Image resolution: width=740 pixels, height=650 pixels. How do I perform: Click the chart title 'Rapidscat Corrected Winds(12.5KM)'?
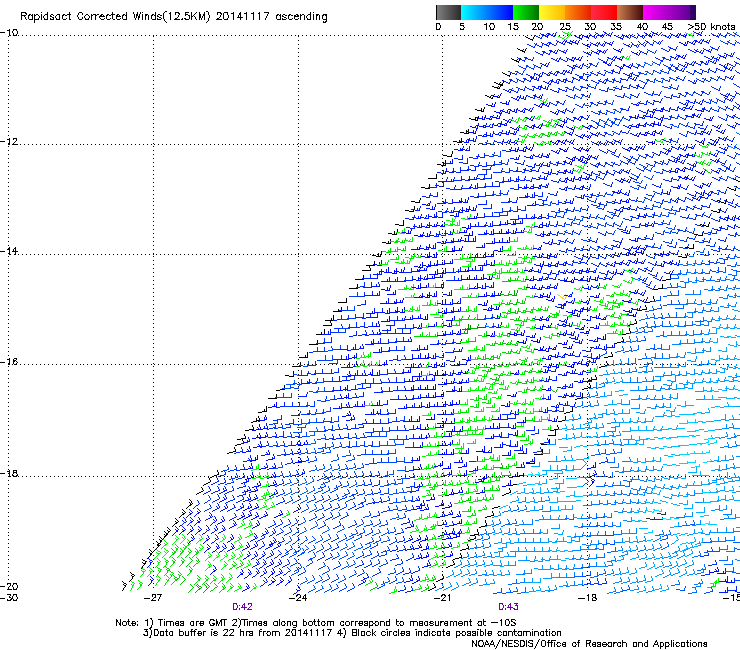(x=115, y=17)
